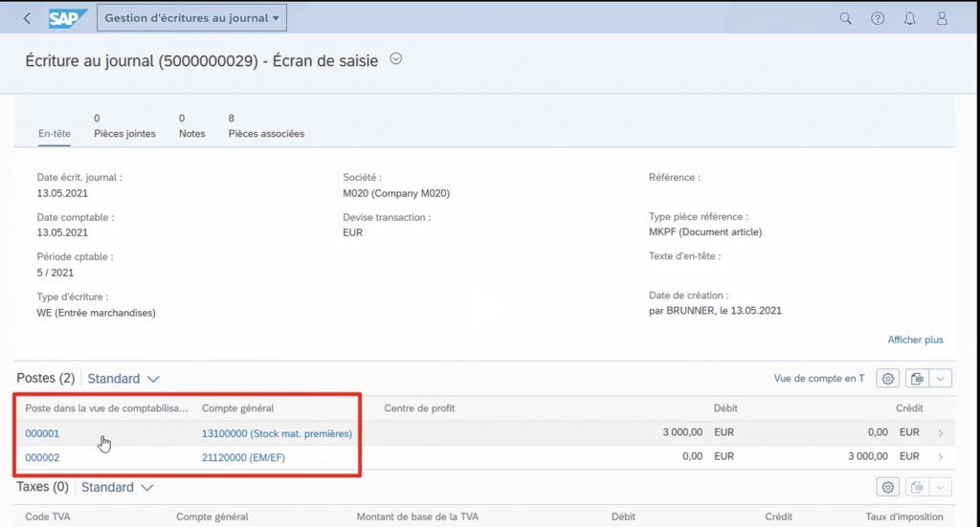
Task: Open the help question mark icon
Action: [878, 18]
